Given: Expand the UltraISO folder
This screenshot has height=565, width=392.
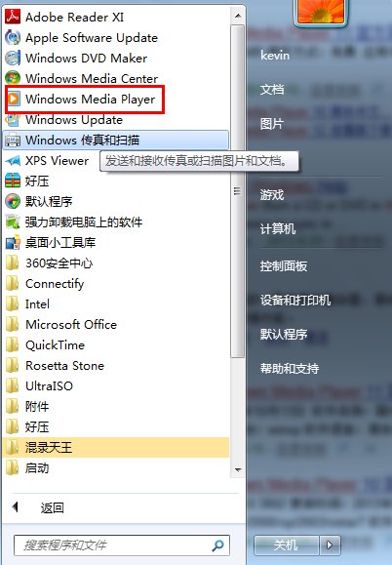Looking at the screenshot, I should (x=115, y=385).
